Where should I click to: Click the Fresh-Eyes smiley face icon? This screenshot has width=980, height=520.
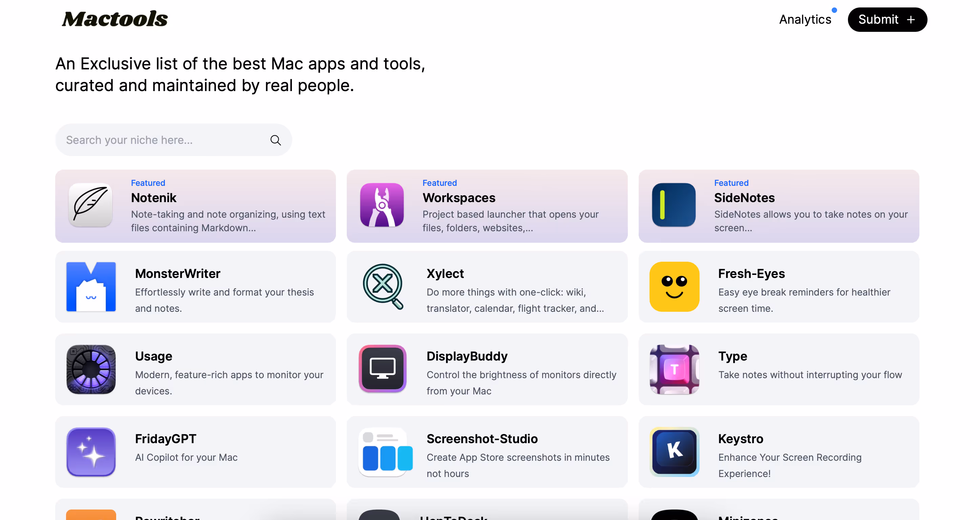674,286
